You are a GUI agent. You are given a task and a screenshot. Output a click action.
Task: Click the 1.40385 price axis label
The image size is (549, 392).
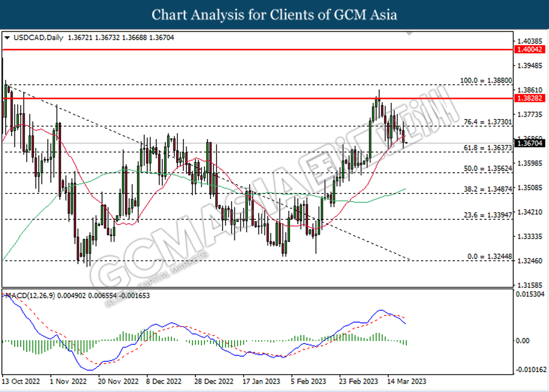pyautogui.click(x=530, y=41)
